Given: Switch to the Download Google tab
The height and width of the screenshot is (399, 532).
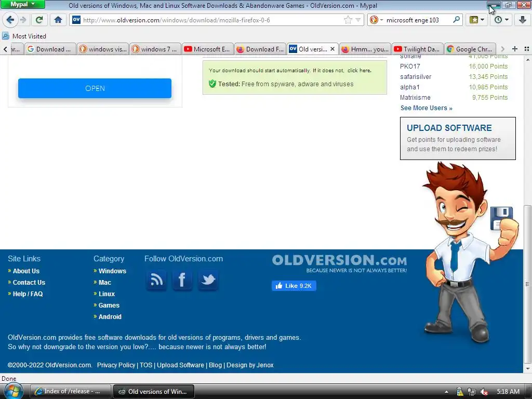Looking at the screenshot, I should [x=50, y=49].
